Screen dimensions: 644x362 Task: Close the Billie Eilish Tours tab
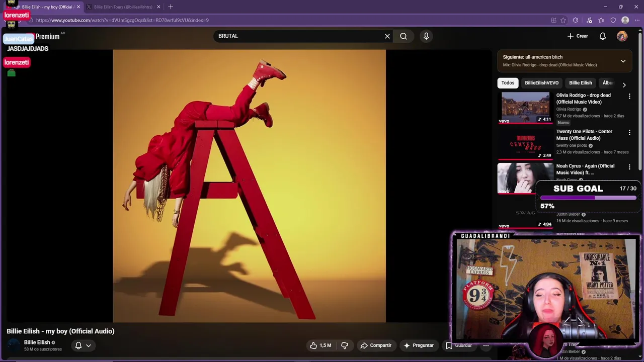158,7
